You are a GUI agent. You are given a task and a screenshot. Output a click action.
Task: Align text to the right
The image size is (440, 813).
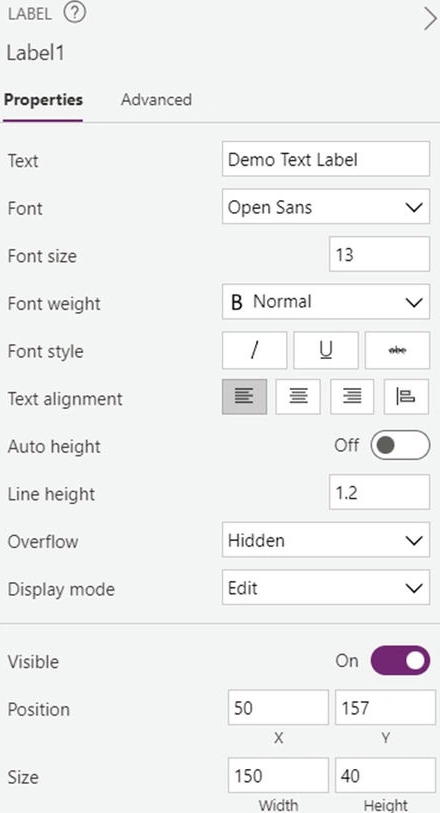point(352,397)
